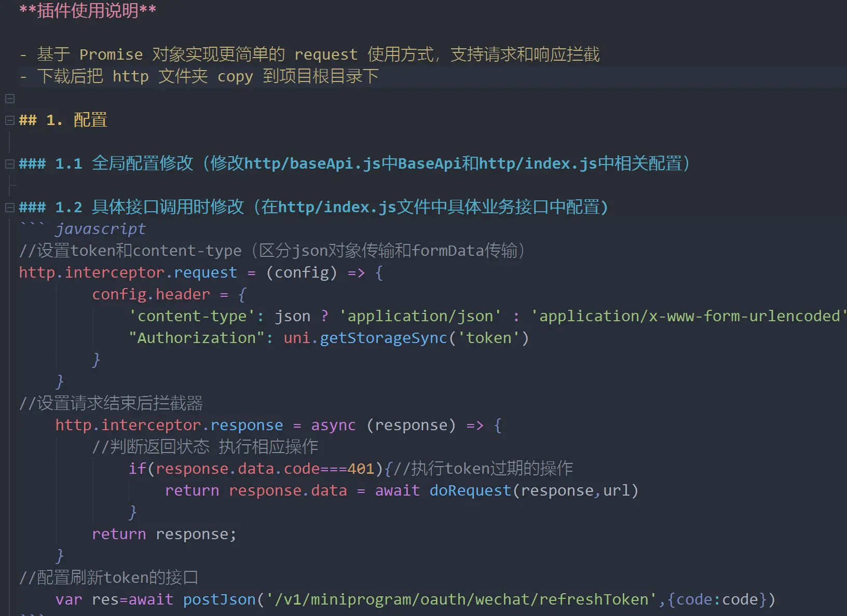Click 'http' in the 下载后把 bullet line
The image size is (847, 616).
click(131, 76)
